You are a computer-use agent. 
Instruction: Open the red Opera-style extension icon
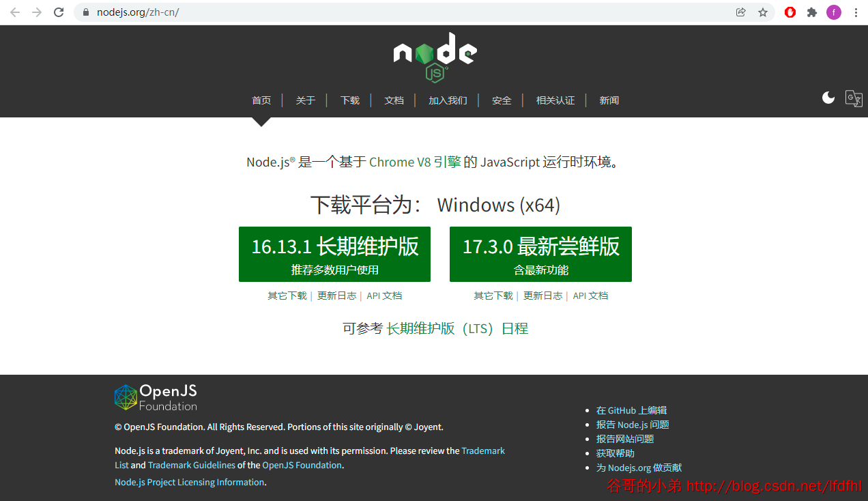[790, 12]
